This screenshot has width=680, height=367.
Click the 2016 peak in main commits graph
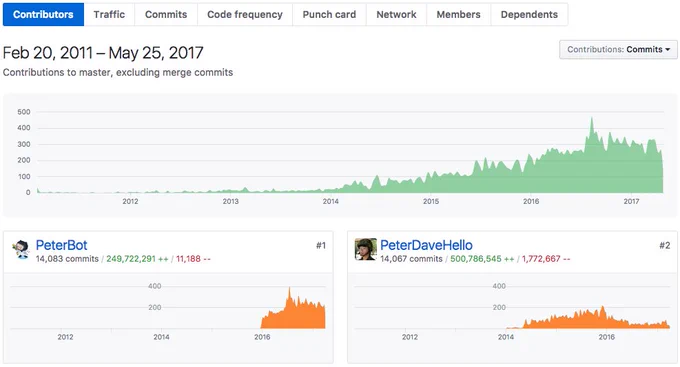(x=592, y=118)
